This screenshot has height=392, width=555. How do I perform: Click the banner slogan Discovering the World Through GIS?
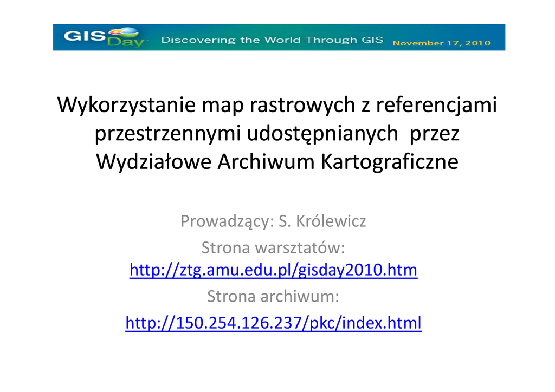(x=273, y=40)
